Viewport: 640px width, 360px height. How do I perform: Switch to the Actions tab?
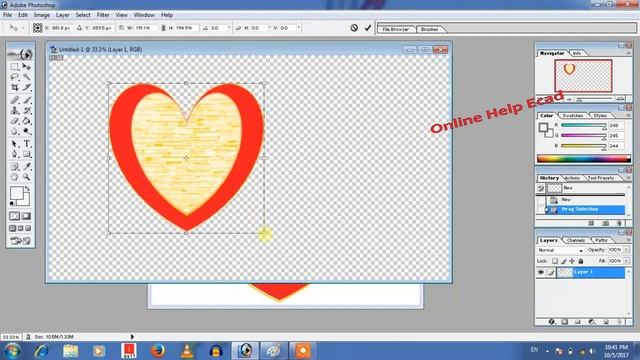[572, 178]
